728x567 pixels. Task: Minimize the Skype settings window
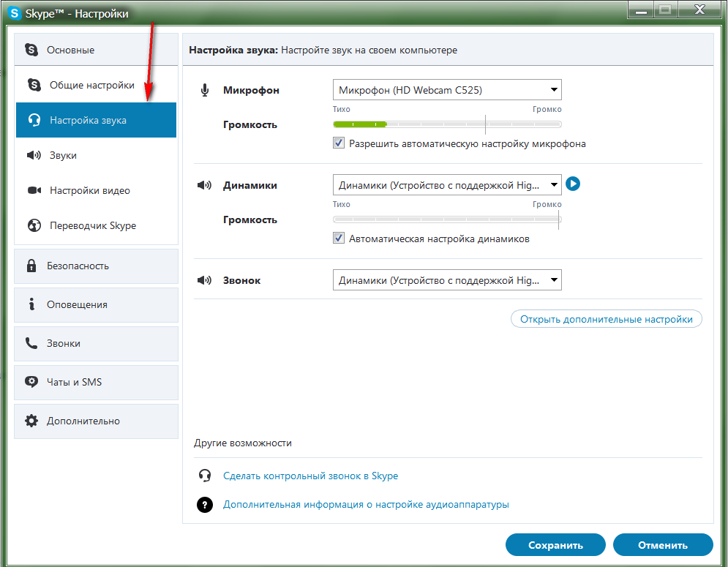point(641,10)
